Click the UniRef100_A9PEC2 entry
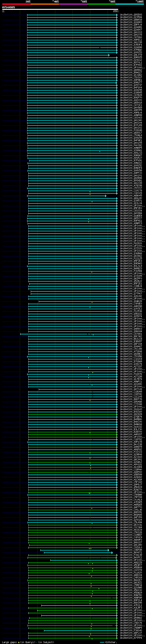The image size is (146, 644). 131,40
